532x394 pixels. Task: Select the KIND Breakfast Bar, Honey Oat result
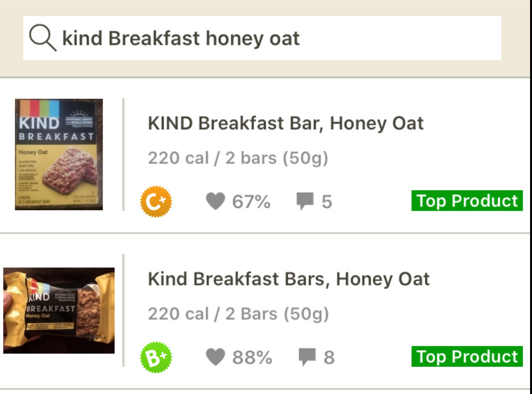coord(285,123)
